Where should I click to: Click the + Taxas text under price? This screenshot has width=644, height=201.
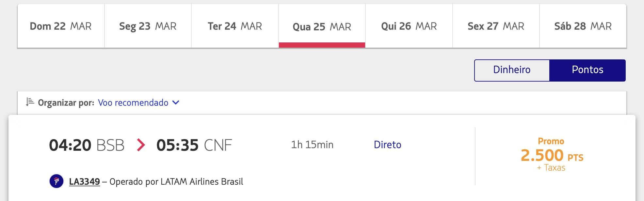click(x=551, y=168)
